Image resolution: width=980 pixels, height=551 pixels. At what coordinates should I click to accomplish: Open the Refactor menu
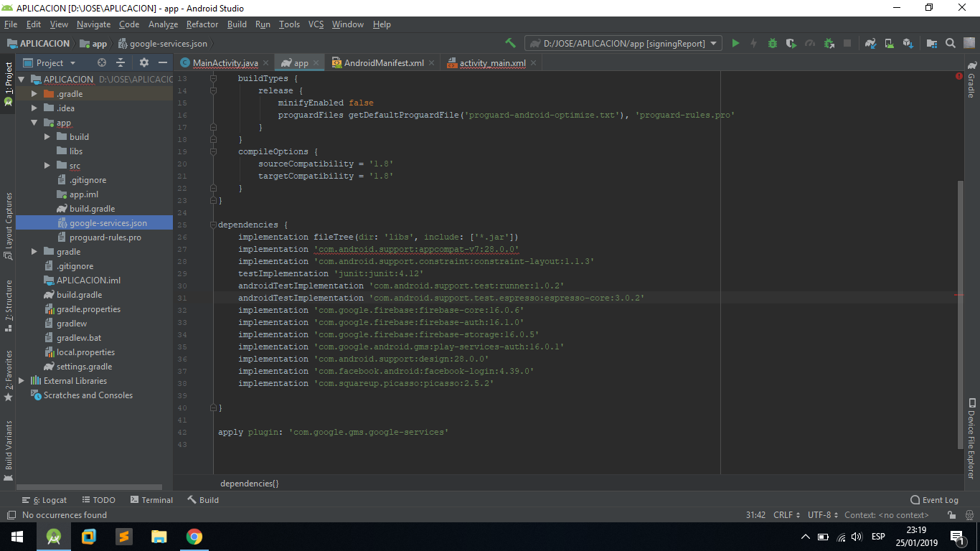point(202,24)
